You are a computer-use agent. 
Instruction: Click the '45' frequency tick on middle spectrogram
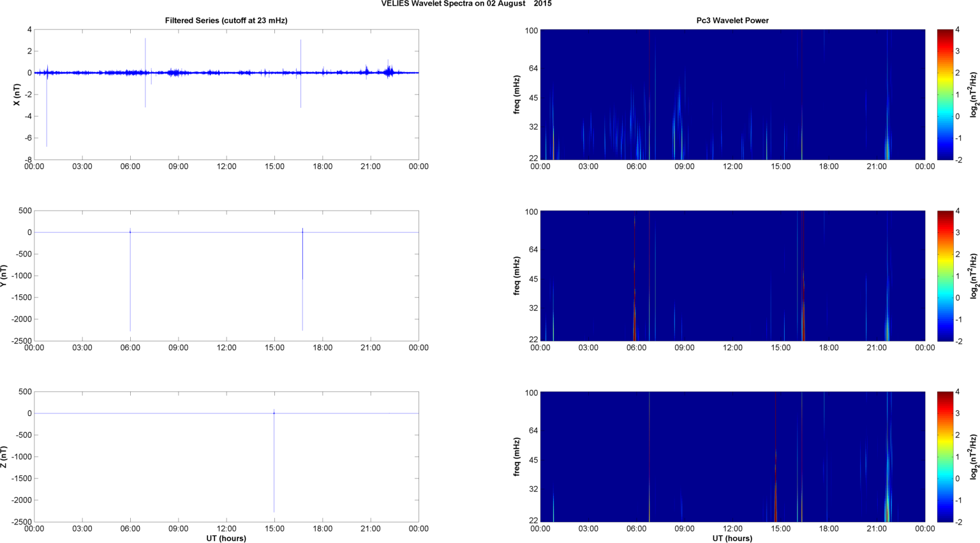click(x=533, y=279)
